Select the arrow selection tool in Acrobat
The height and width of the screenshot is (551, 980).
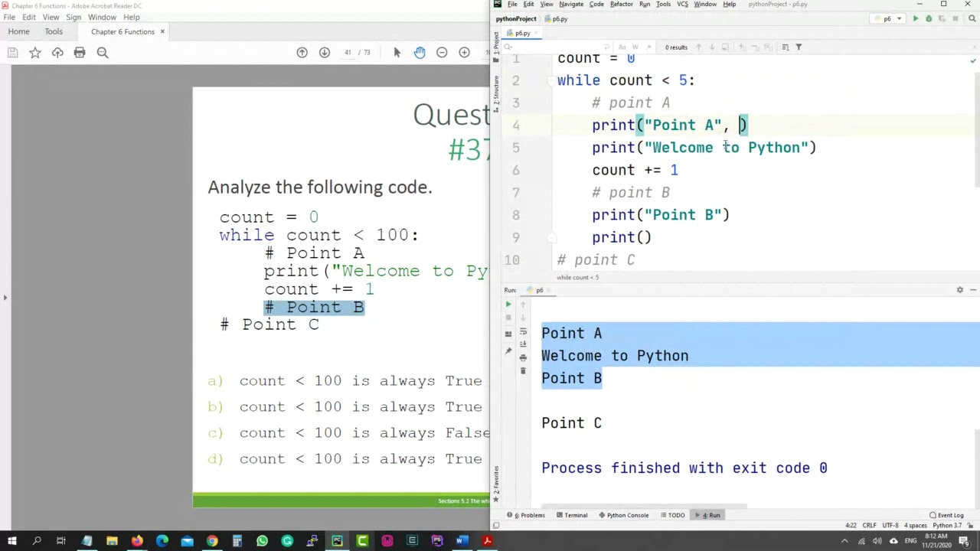point(397,53)
